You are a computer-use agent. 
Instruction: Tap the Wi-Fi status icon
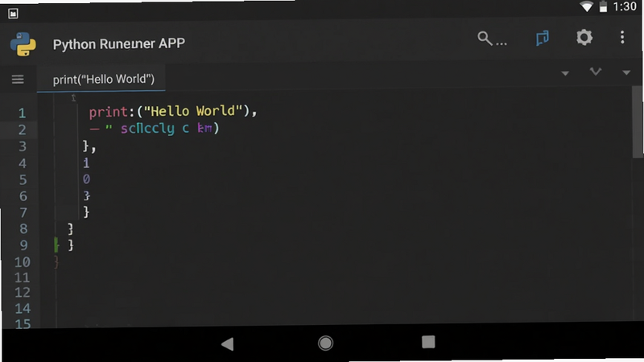586,6
